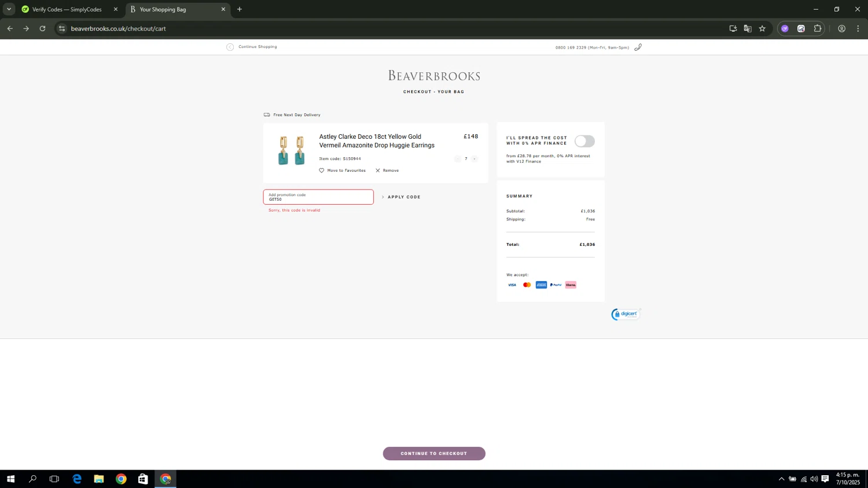The height and width of the screenshot is (488, 868).
Task: Show hidden system tray icons
Action: [781, 479]
